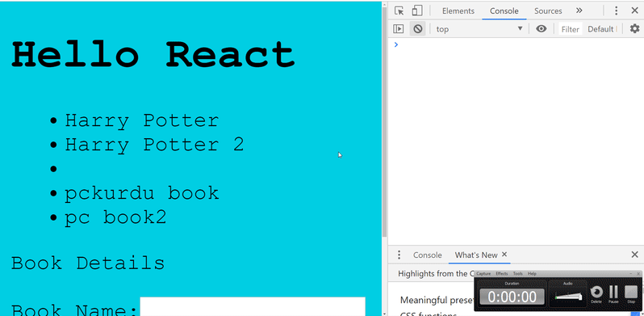Show the console sidebar icon
644x316 pixels.
(x=399, y=29)
